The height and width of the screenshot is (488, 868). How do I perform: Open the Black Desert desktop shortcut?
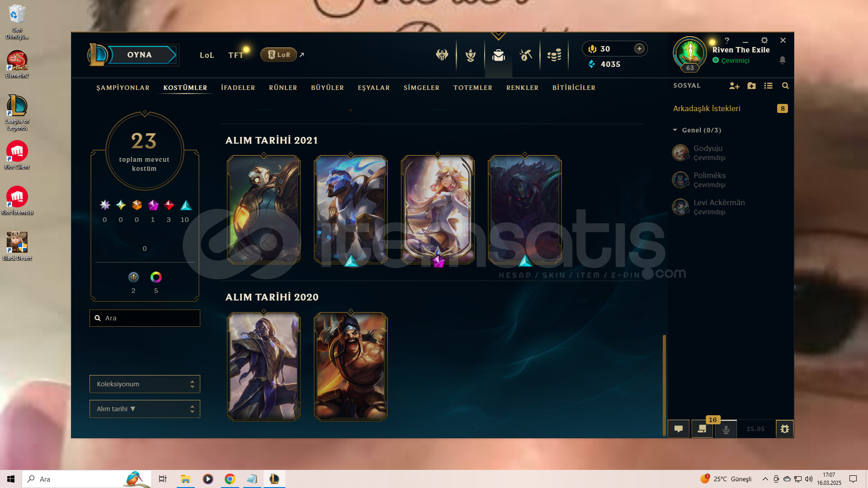tap(17, 246)
